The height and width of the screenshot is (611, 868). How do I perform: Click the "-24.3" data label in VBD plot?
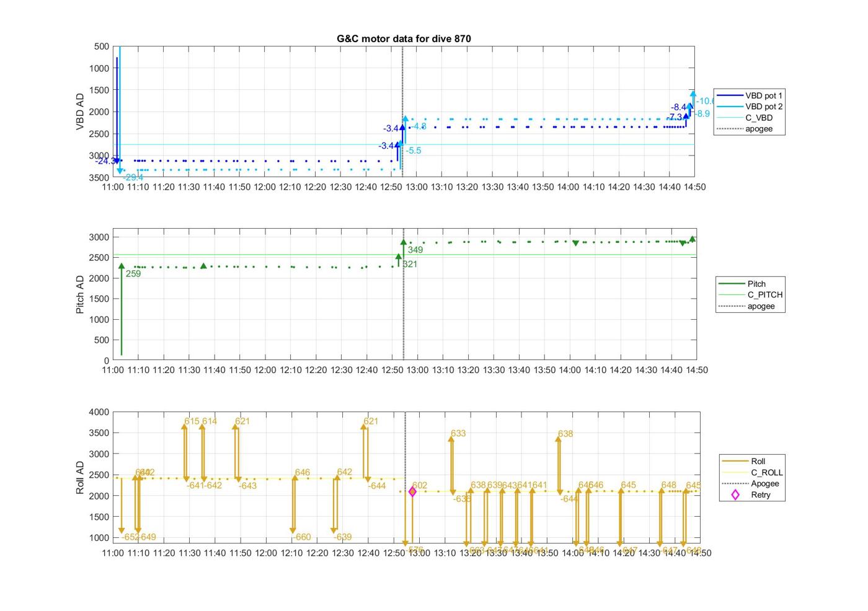(105, 161)
